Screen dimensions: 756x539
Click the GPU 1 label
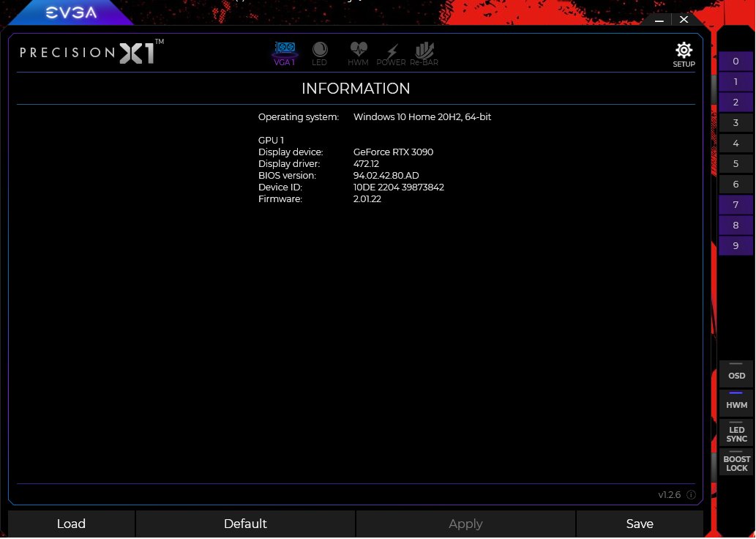pos(271,141)
